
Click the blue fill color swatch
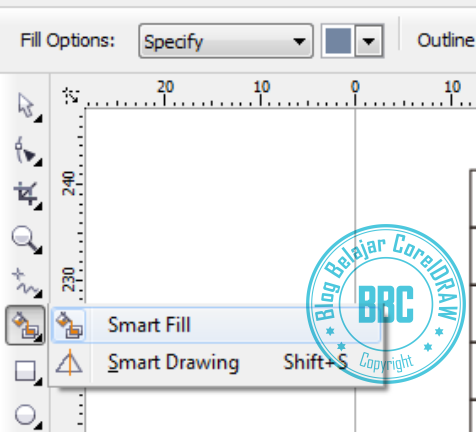click(x=338, y=41)
